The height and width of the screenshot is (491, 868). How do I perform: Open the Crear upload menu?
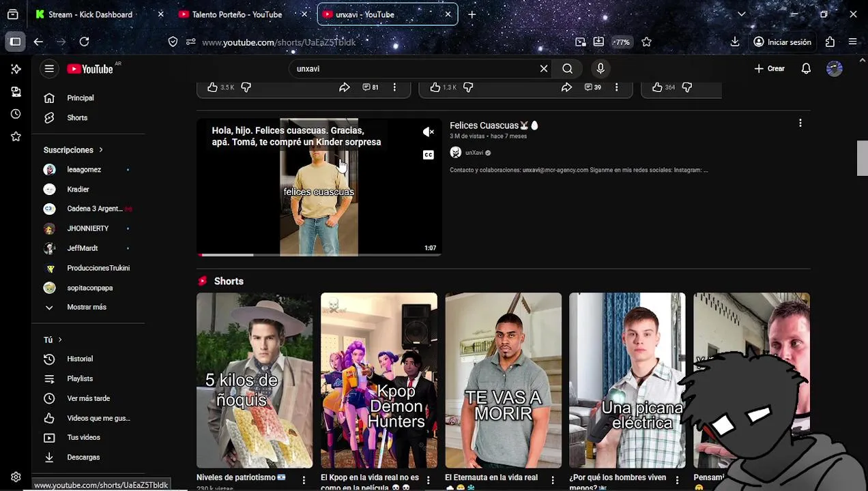(770, 68)
